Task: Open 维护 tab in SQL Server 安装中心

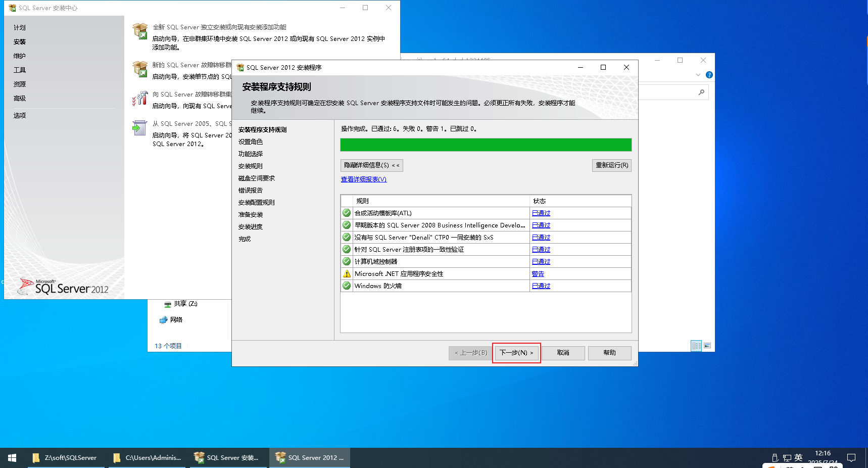Action: pyautogui.click(x=20, y=56)
